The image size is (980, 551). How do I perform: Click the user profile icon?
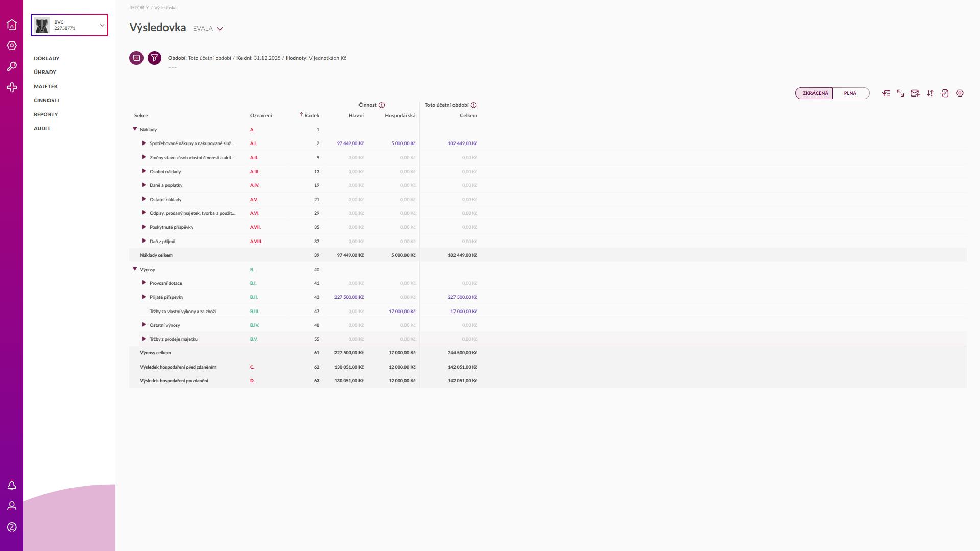(x=12, y=506)
